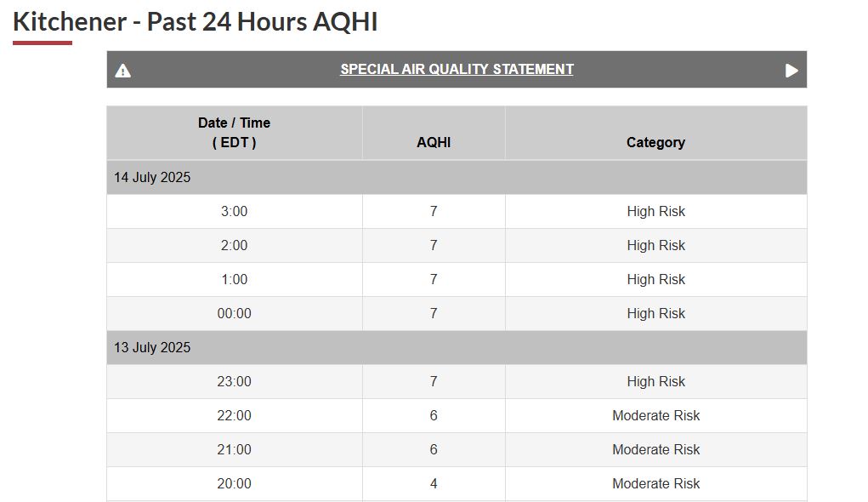Click the 22:00 time cell
The width and height of the screenshot is (868, 502).
coord(234,416)
